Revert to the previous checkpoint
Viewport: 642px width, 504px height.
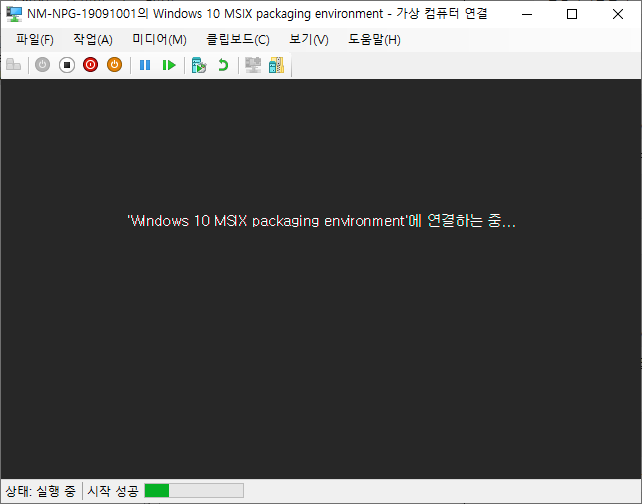pos(223,65)
